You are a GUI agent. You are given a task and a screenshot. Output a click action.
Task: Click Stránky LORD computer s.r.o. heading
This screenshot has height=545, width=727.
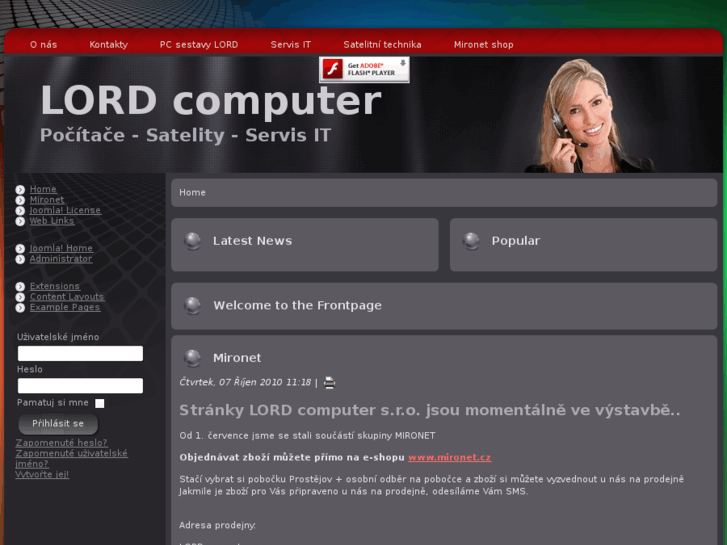coord(430,410)
